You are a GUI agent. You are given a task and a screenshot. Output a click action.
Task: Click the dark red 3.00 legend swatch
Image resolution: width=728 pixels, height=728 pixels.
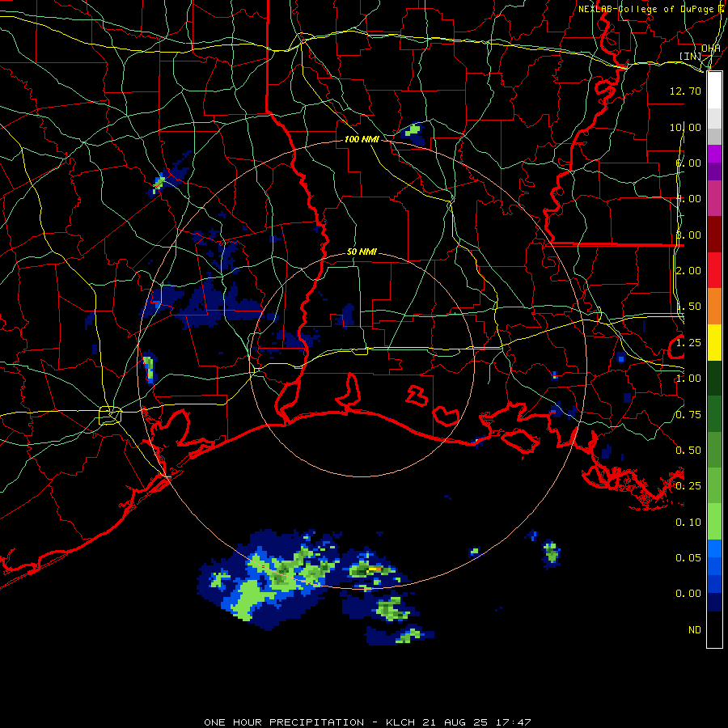pyautogui.click(x=714, y=234)
